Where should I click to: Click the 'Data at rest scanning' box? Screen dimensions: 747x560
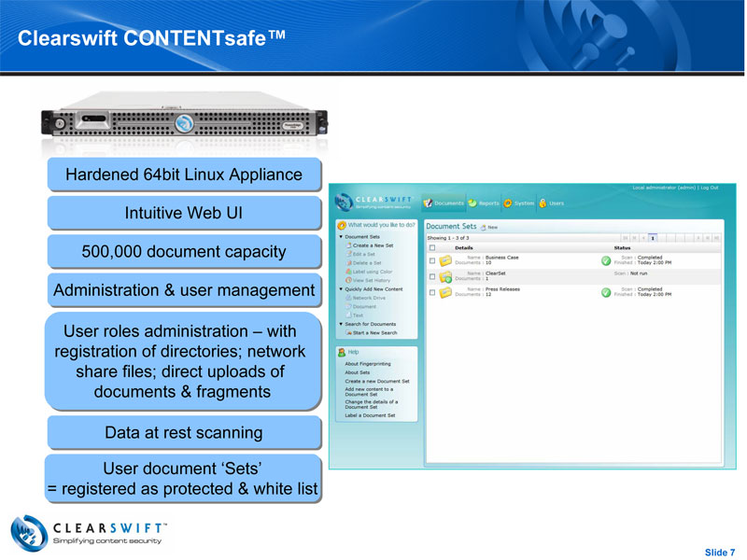click(x=184, y=432)
